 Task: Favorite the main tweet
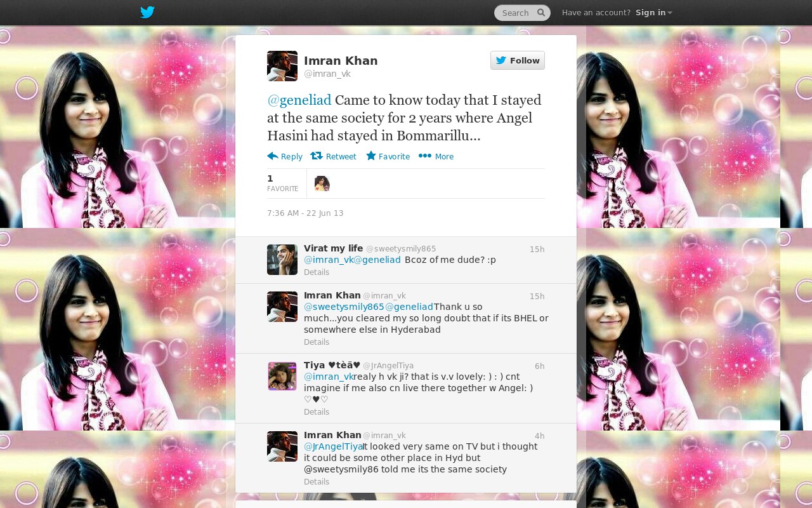click(x=388, y=156)
